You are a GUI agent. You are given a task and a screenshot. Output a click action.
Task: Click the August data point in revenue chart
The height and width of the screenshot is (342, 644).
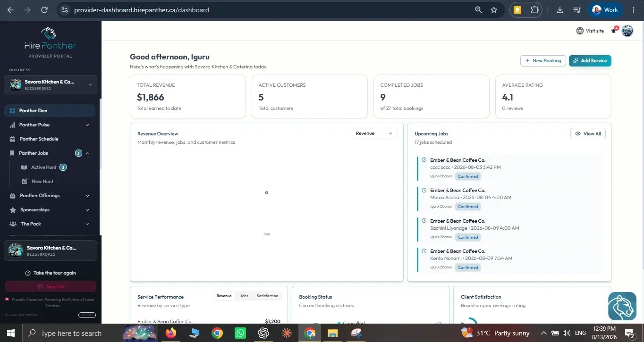[x=267, y=192]
